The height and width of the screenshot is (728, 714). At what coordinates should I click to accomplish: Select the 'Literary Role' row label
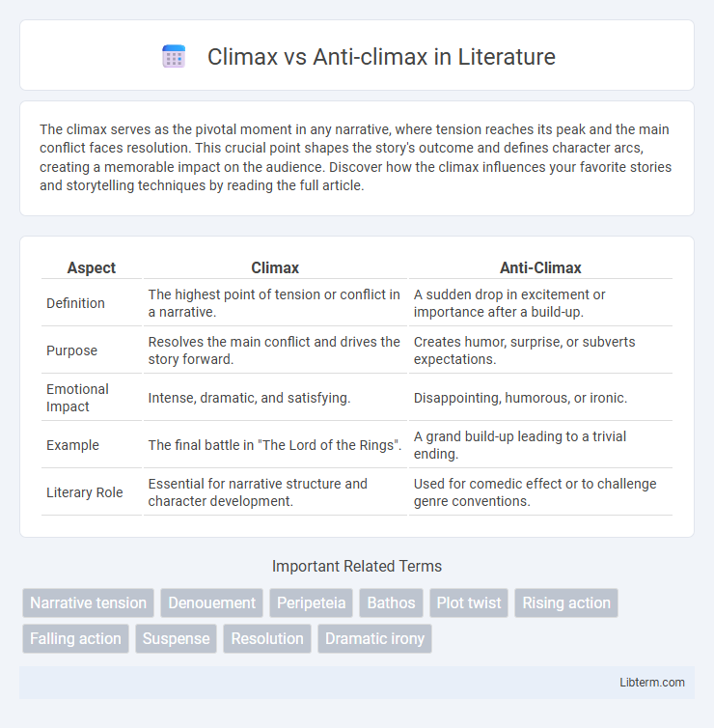pos(85,492)
